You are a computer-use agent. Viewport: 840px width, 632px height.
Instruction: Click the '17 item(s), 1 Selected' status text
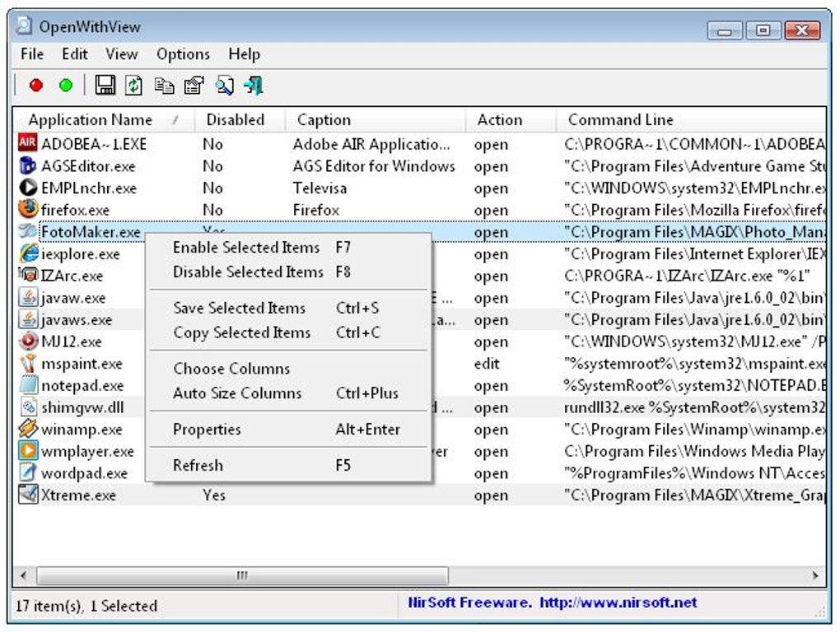point(86,606)
